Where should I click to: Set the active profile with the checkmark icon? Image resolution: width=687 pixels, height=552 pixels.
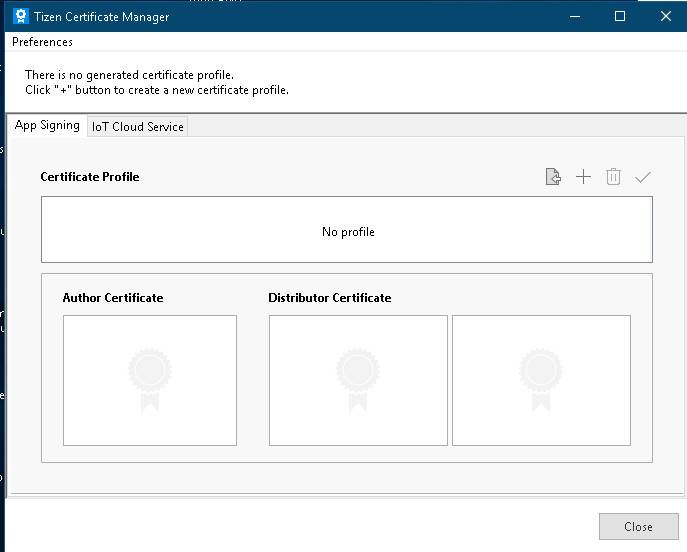(x=643, y=177)
